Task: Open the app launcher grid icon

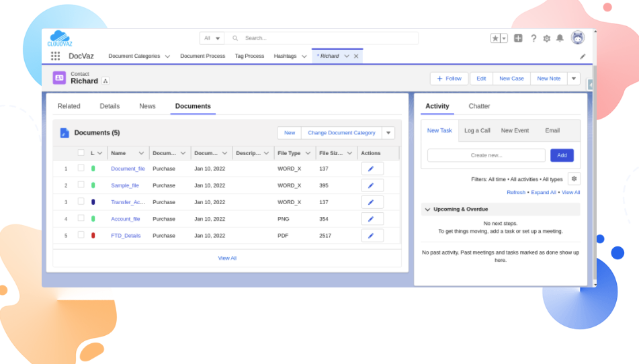Action: (x=55, y=56)
